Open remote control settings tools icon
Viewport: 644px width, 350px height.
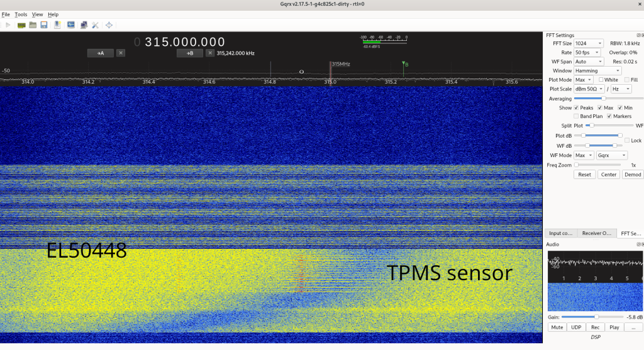[96, 25]
